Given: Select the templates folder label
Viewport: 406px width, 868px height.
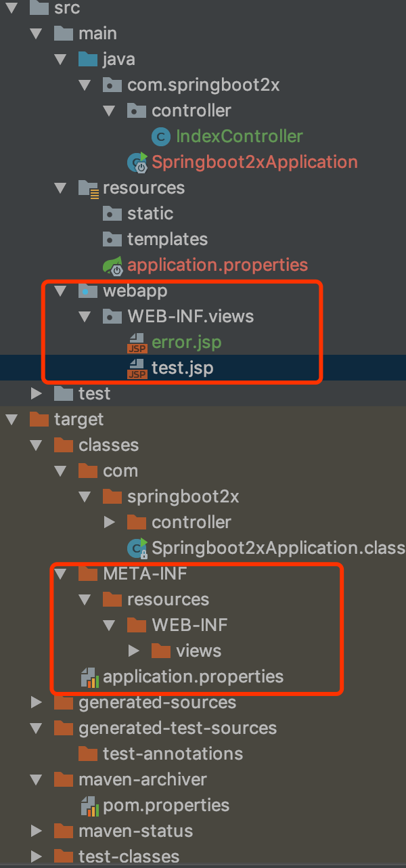Looking at the screenshot, I should tap(167, 240).
